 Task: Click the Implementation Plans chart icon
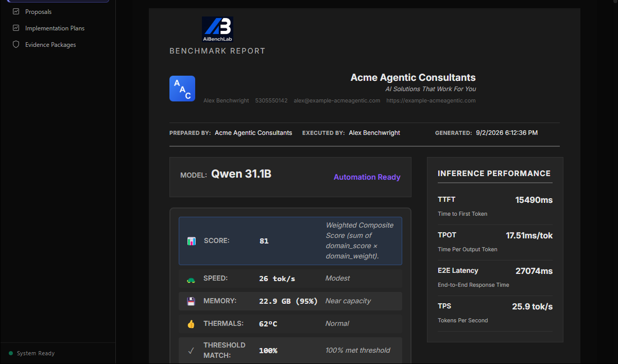[x=16, y=28]
